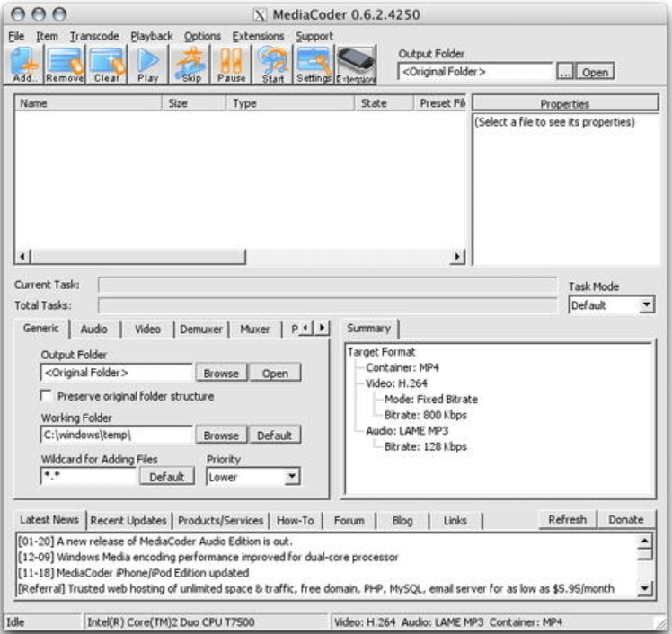Open the Blog tab

[402, 521]
